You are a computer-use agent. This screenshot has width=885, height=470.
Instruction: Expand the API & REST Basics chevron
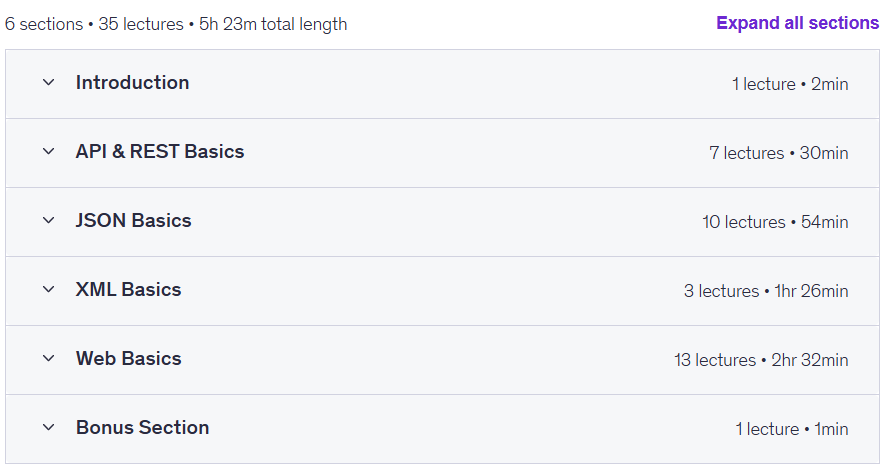(x=49, y=151)
